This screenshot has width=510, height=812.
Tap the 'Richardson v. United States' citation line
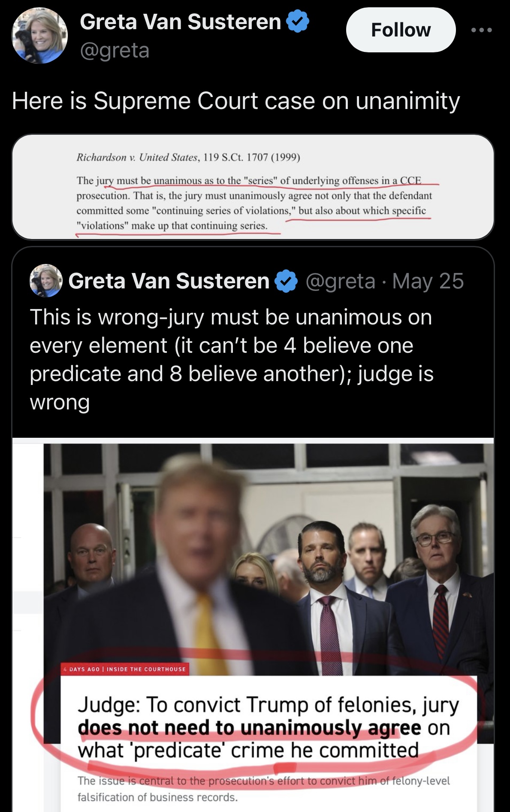(188, 158)
